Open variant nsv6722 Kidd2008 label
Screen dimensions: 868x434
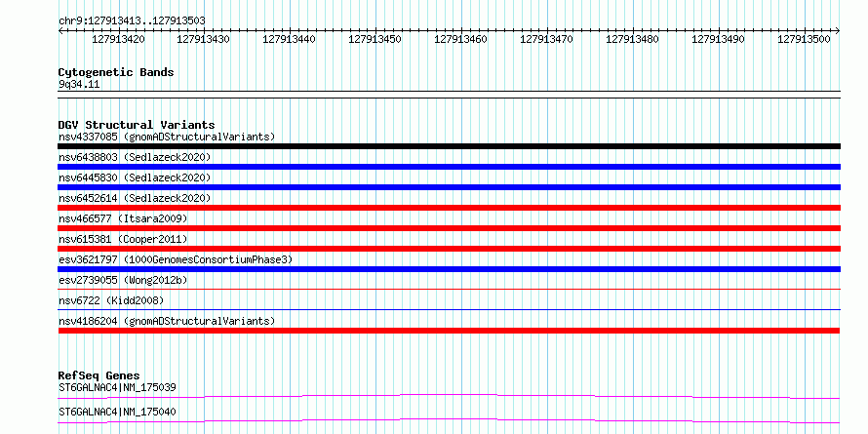(x=111, y=300)
